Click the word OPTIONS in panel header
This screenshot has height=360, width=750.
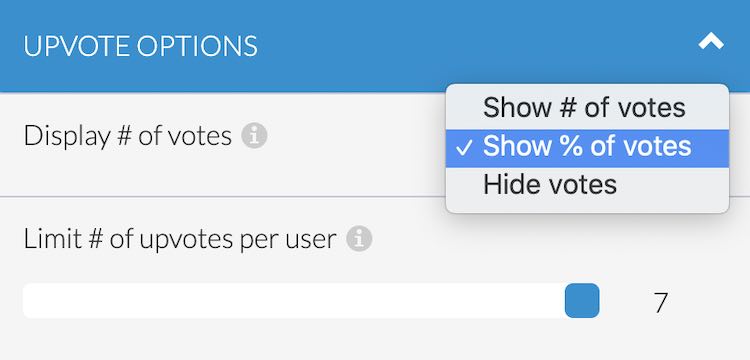[197, 46]
